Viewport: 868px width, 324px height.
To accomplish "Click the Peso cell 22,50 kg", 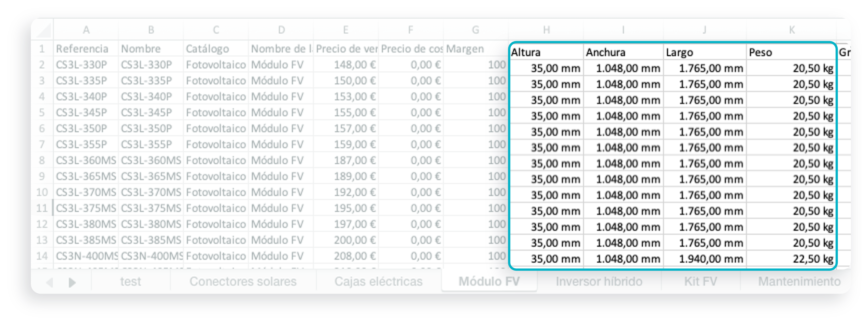I will coord(791,259).
